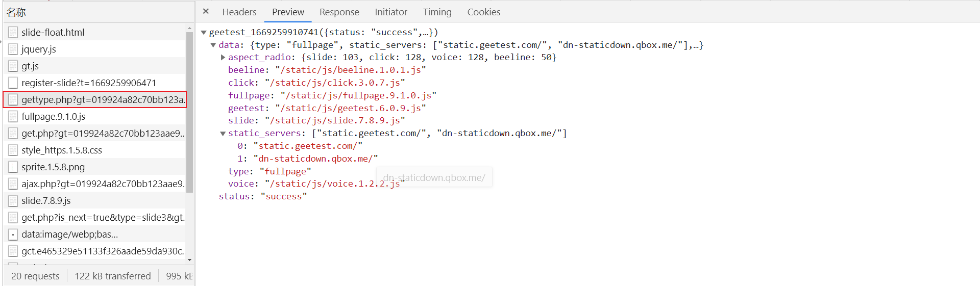Expand the aspect_radio object
The image size is (980, 286).
(x=223, y=58)
